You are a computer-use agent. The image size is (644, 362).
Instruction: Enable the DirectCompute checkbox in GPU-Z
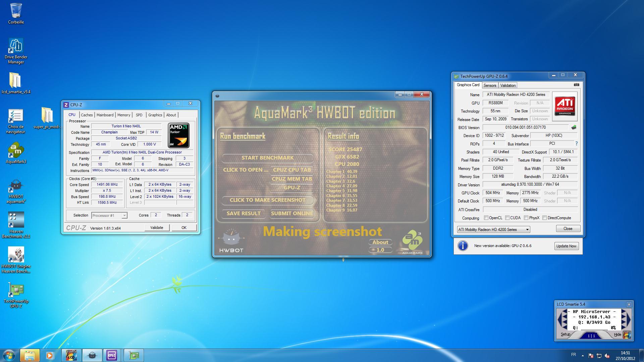tap(545, 218)
